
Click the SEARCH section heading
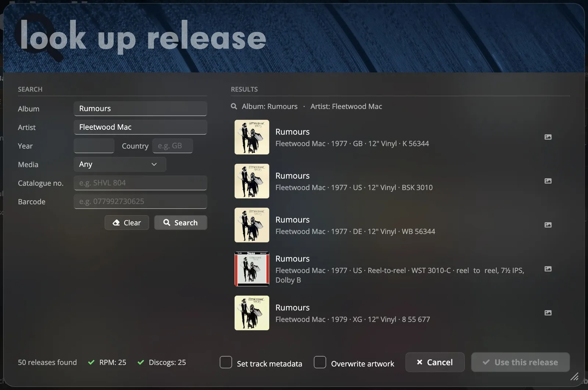click(30, 89)
